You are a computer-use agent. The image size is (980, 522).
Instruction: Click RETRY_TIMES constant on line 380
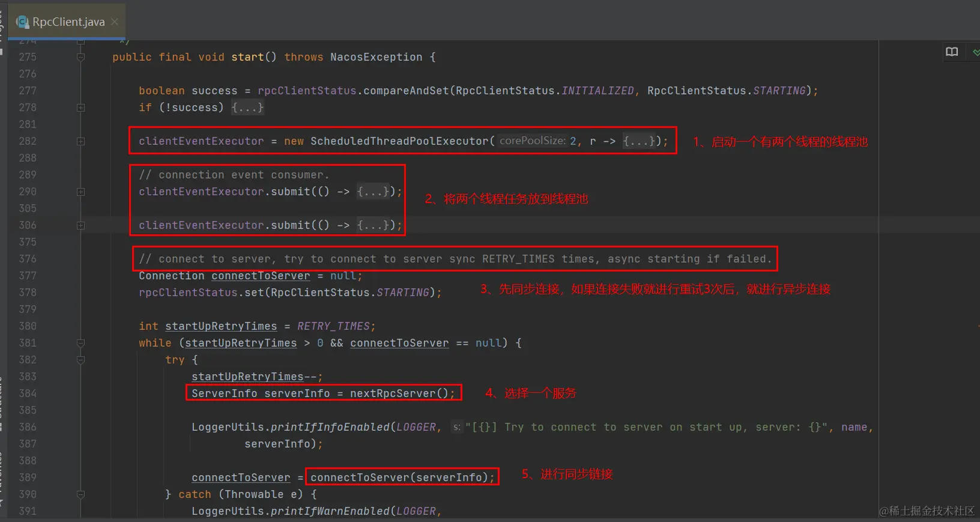click(333, 326)
